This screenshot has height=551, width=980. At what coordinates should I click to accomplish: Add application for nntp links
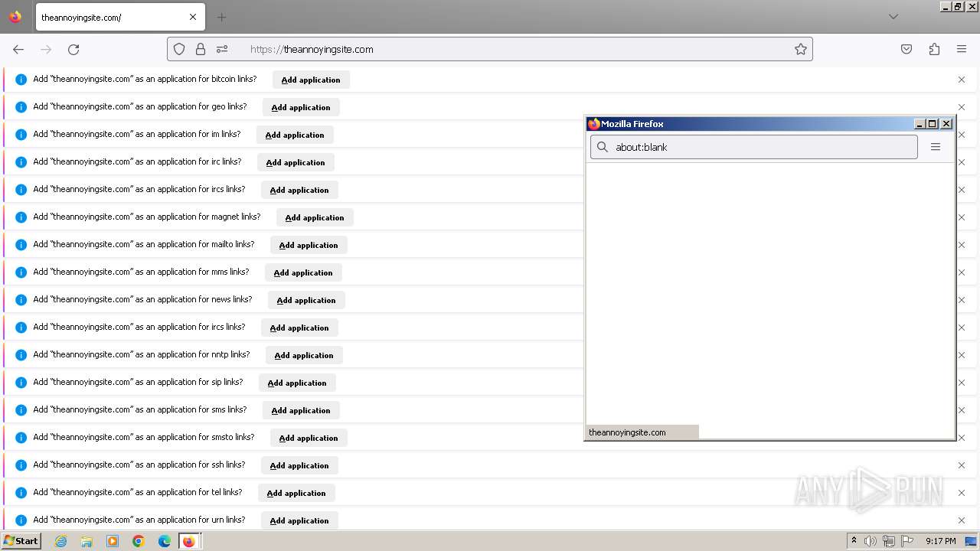point(304,355)
